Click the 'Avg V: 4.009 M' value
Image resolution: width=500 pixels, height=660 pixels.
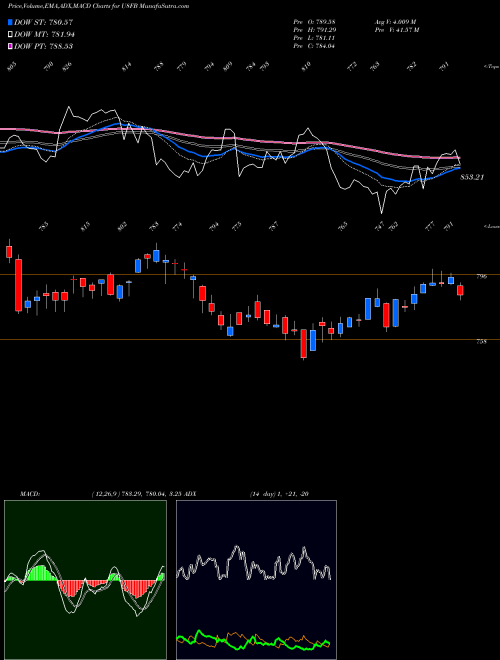click(395, 22)
